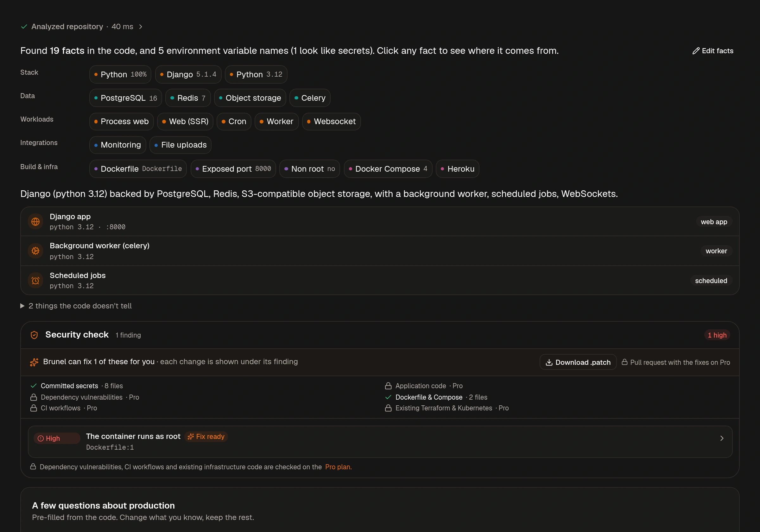Click the lock icon next to Application code
This screenshot has width=760, height=532.
click(x=388, y=386)
